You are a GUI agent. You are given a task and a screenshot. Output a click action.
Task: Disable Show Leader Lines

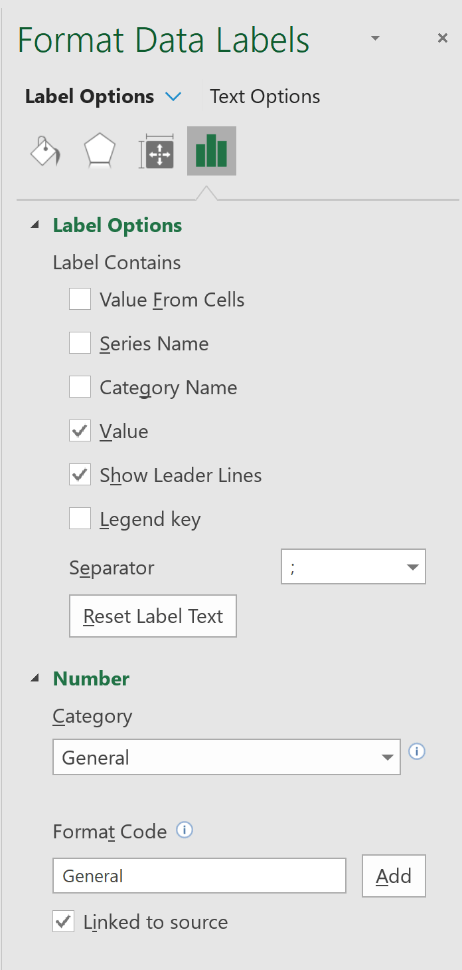click(x=80, y=475)
